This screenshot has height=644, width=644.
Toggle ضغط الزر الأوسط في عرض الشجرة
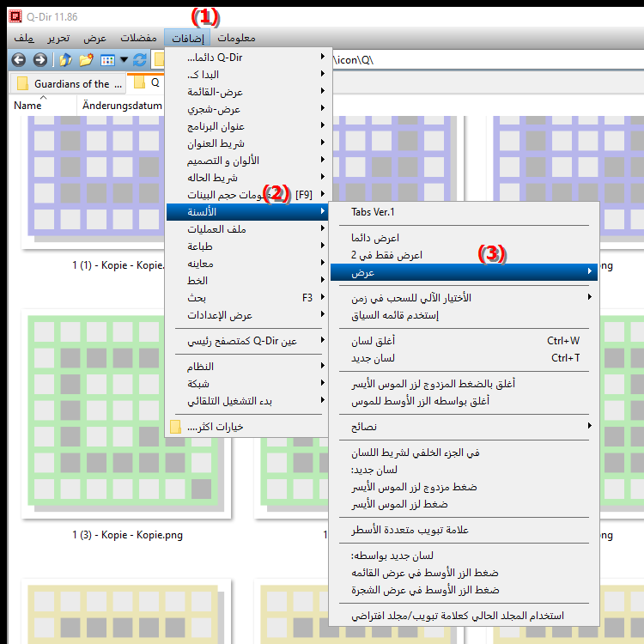point(464,590)
